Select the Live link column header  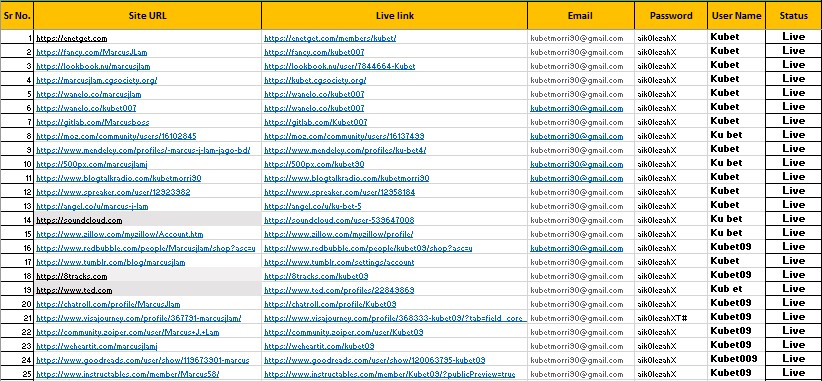point(394,16)
